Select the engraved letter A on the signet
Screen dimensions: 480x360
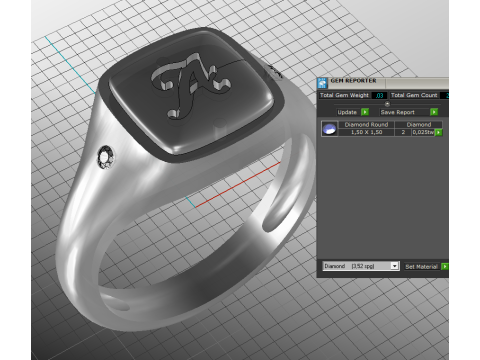click(190, 85)
